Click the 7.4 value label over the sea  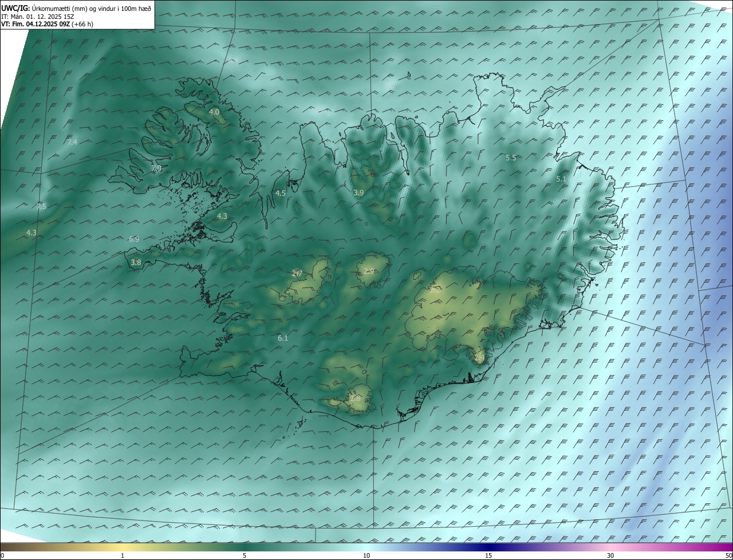(x=72, y=142)
